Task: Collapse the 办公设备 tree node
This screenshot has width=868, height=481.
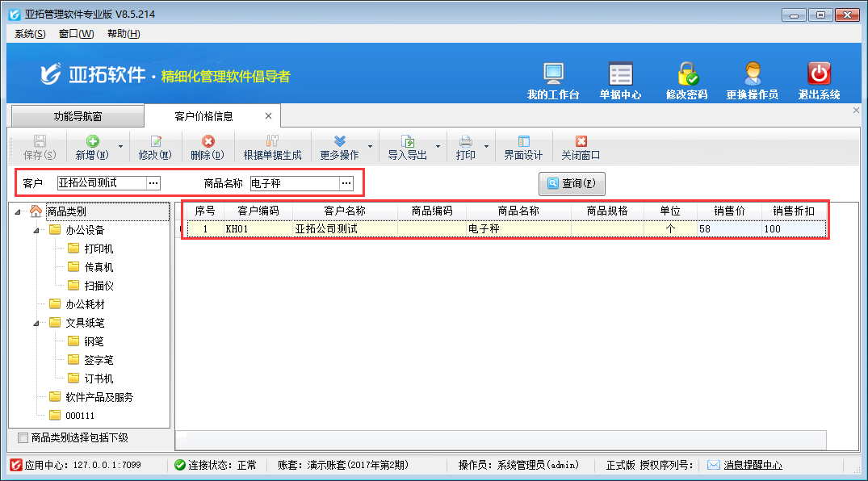Action: (x=36, y=231)
